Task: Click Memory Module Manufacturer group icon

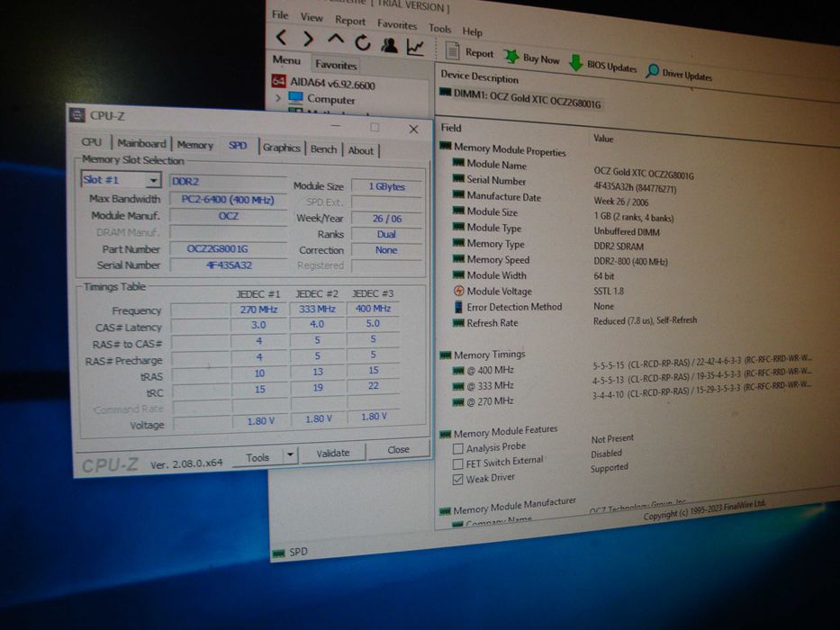Action: point(445,511)
